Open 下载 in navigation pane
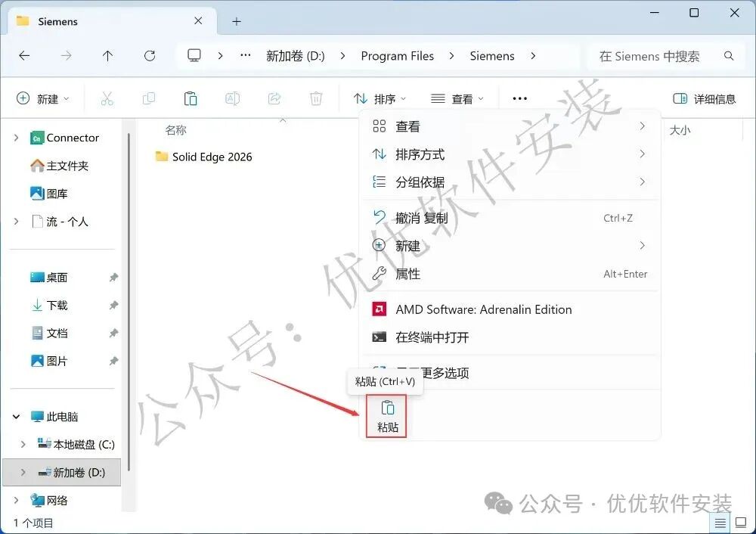The width and height of the screenshot is (756, 534). tap(48, 306)
